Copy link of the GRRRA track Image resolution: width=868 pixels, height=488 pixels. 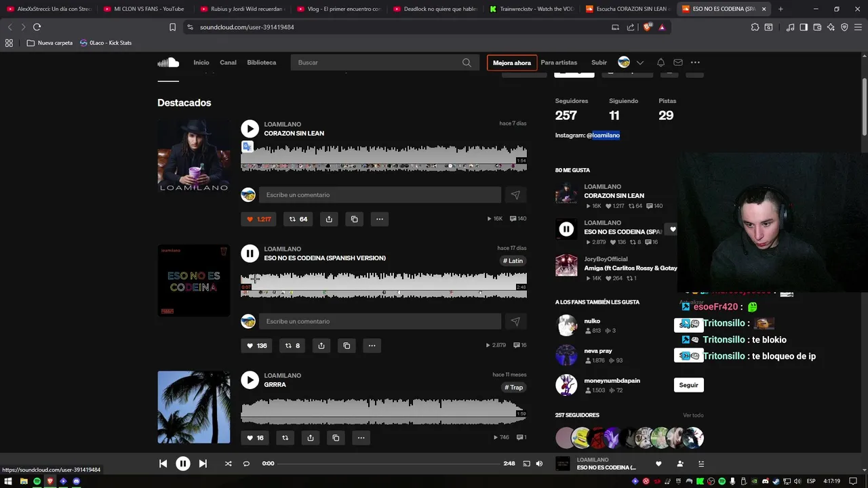[x=336, y=438]
